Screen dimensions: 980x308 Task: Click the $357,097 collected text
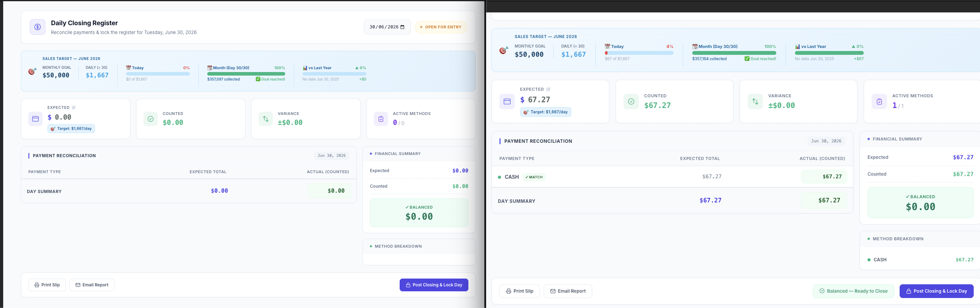pos(224,79)
